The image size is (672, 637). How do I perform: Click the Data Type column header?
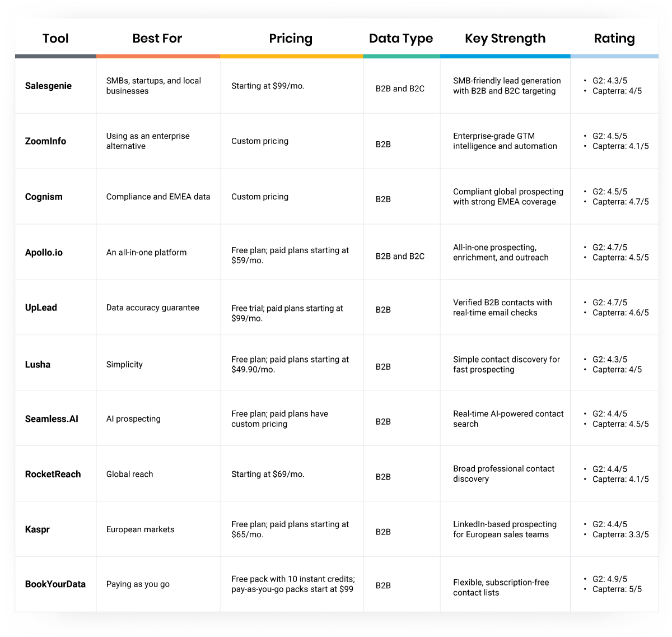[401, 38]
